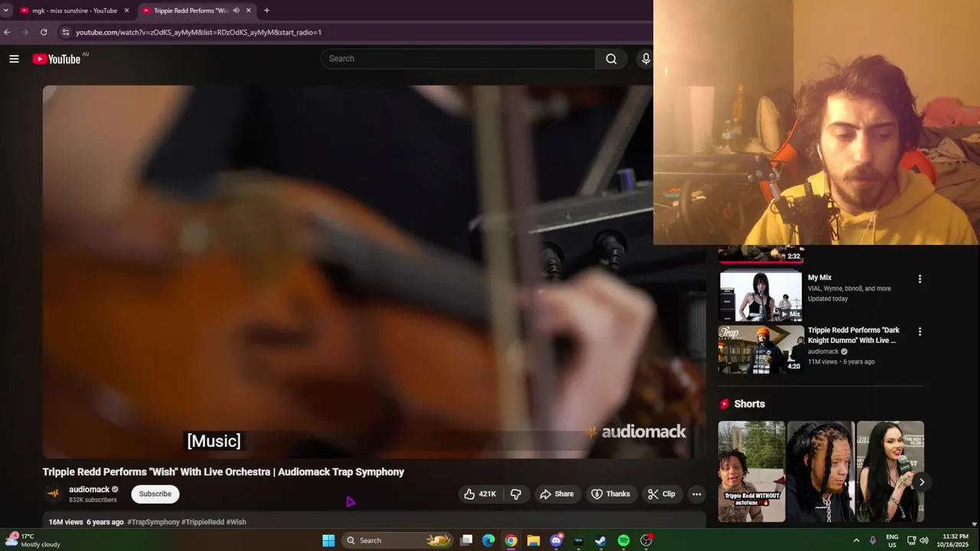The width and height of the screenshot is (980, 551).
Task: Open the #TrapSymphony hashtag
Action: click(153, 522)
